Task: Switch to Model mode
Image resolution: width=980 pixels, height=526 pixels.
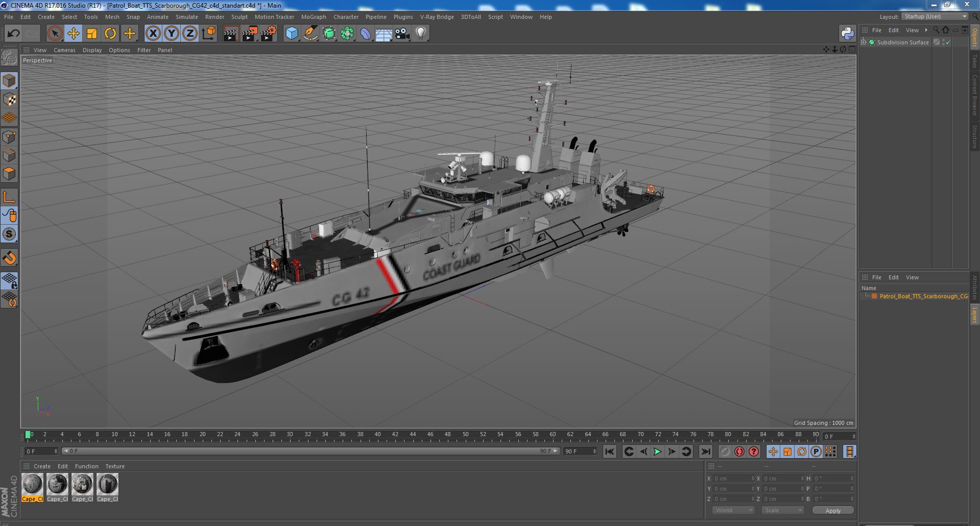Action: point(9,81)
